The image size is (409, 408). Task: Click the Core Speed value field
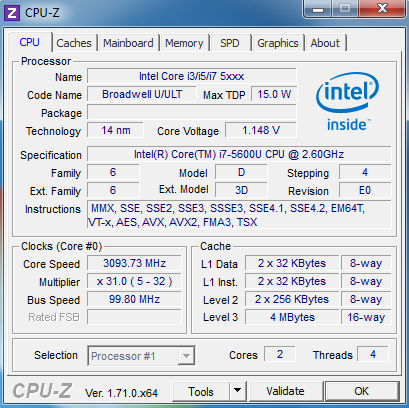click(x=134, y=263)
